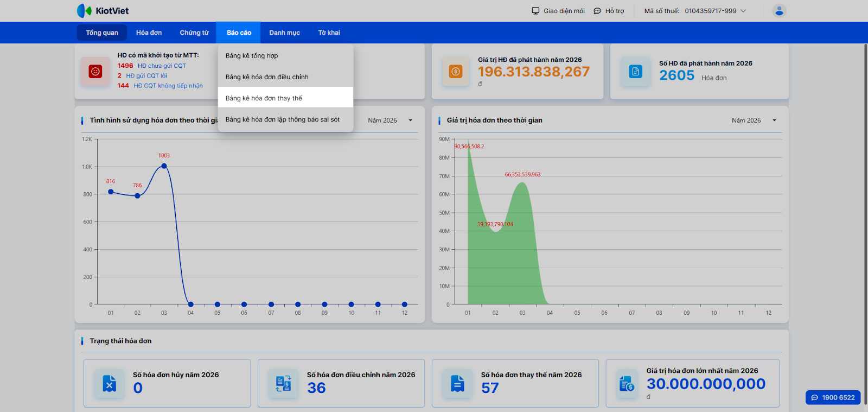Screen dimensions: 868x412
Task: Open the user profile avatar
Action: pyautogui.click(x=779, y=11)
